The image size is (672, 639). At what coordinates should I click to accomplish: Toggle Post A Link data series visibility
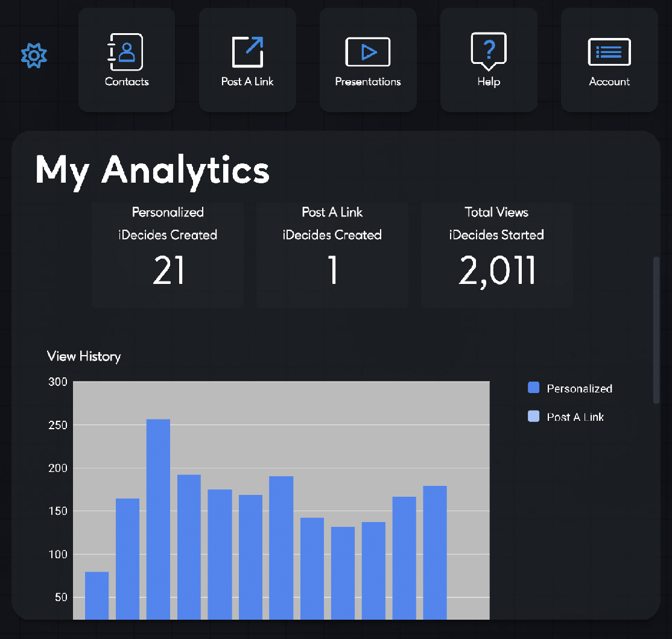[566, 417]
